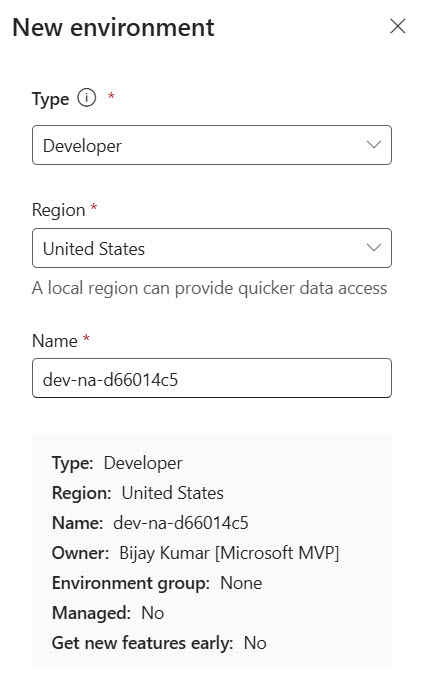The image size is (423, 683).
Task: Click the Type field label
Action: [x=50, y=99]
